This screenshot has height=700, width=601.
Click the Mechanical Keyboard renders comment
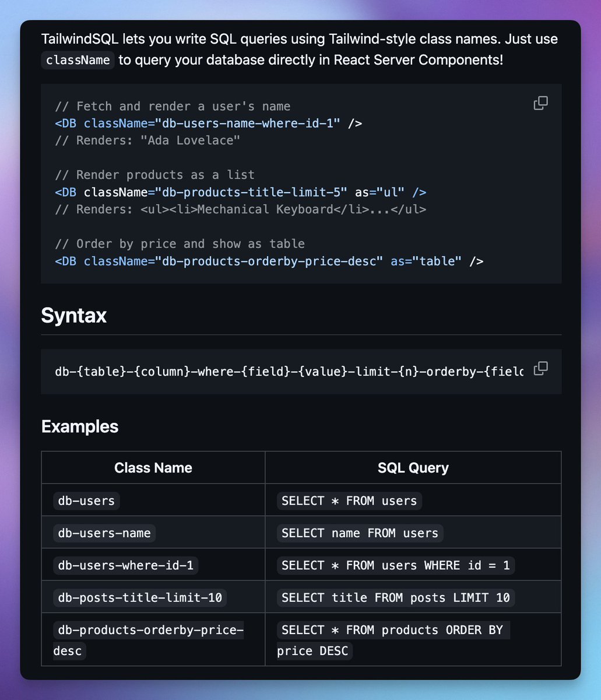241,209
